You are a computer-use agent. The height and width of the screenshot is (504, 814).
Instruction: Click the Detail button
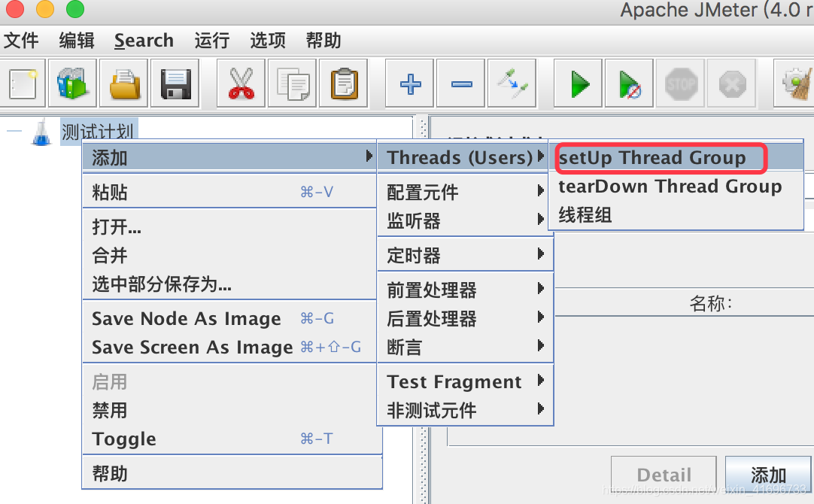(664, 475)
